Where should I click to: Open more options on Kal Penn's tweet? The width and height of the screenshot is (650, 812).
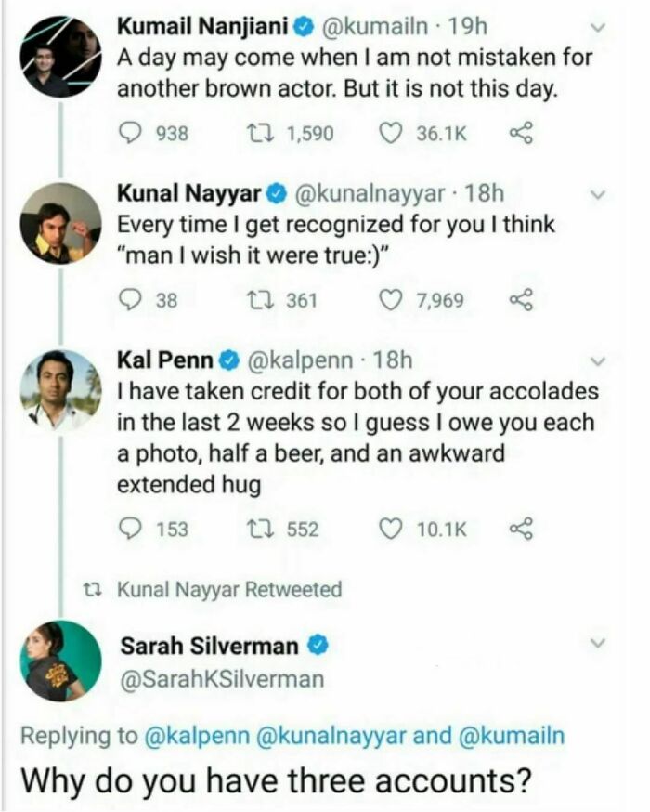pyautogui.click(x=598, y=361)
